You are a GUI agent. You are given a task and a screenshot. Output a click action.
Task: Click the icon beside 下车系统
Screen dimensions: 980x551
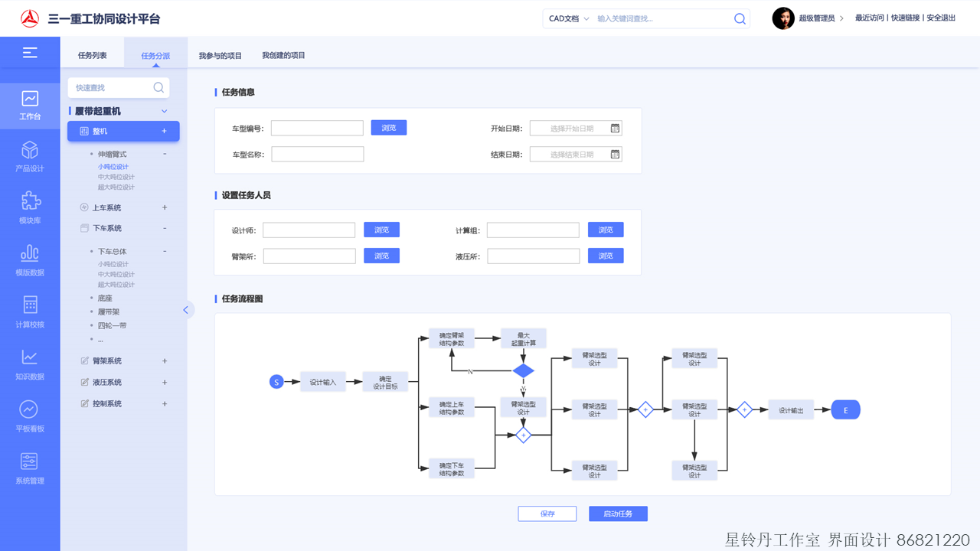[84, 228]
